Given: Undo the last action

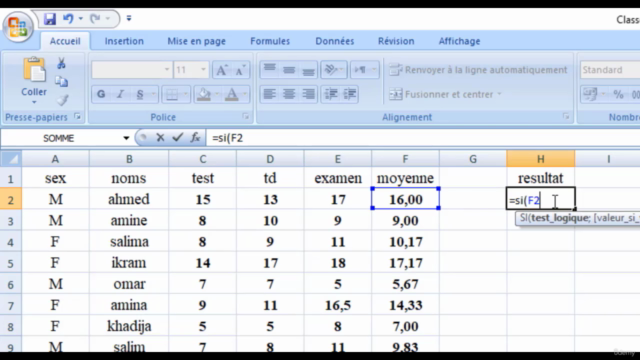Looking at the screenshot, I should pos(68,19).
